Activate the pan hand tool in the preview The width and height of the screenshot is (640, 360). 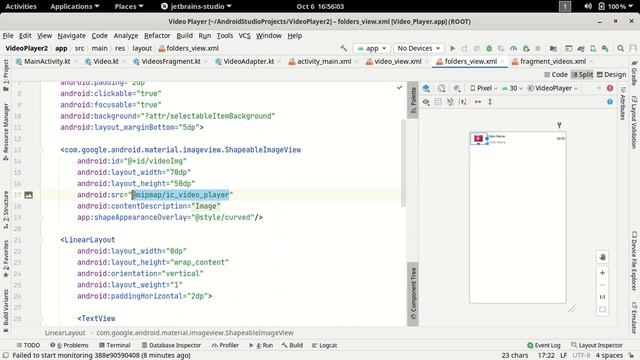coord(602,257)
